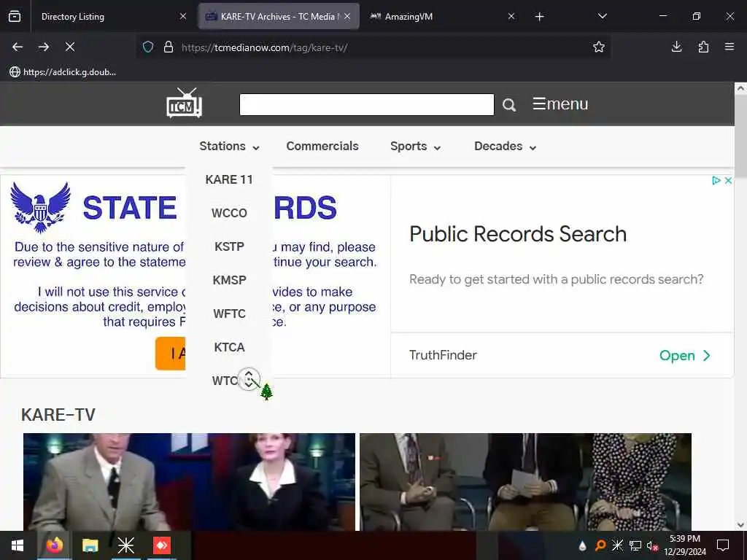Open File Explorer from taskbar
This screenshot has height=560, width=747.
click(x=90, y=545)
